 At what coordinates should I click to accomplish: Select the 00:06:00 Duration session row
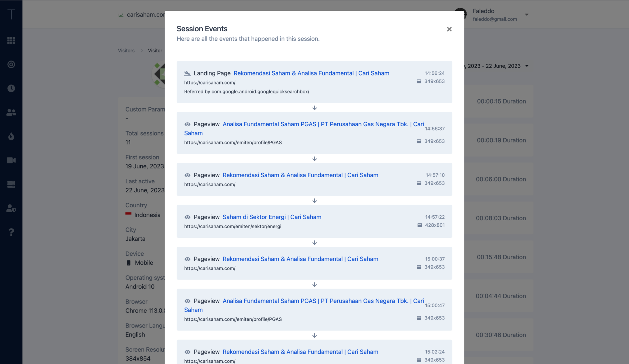(501, 179)
